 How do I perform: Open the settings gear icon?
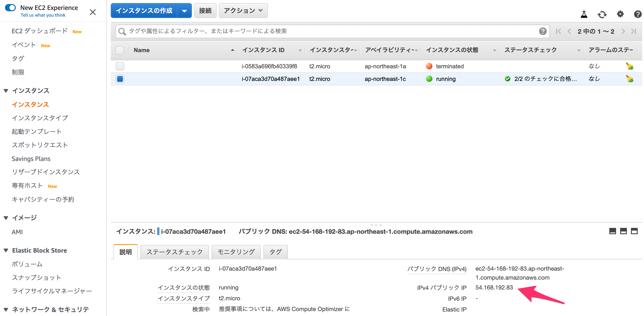pyautogui.click(x=620, y=14)
